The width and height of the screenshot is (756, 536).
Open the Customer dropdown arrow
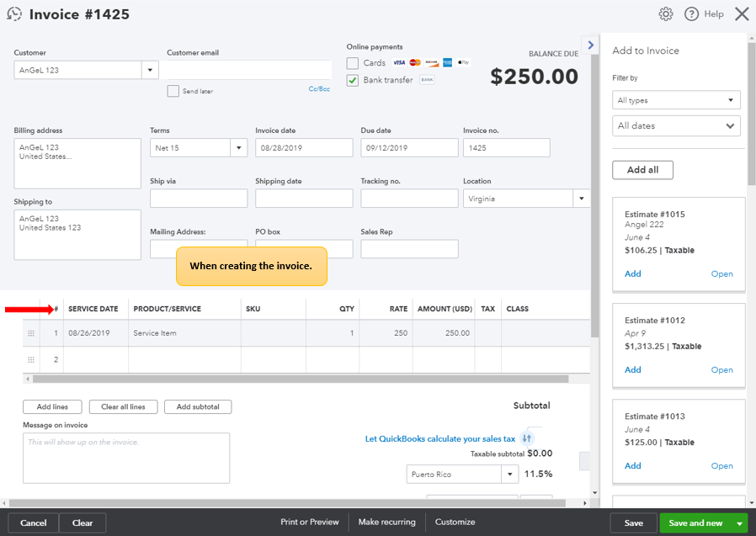point(150,71)
